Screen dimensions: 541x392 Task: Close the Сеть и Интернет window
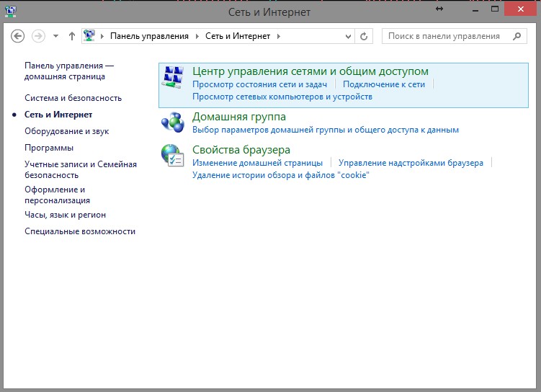coord(521,9)
